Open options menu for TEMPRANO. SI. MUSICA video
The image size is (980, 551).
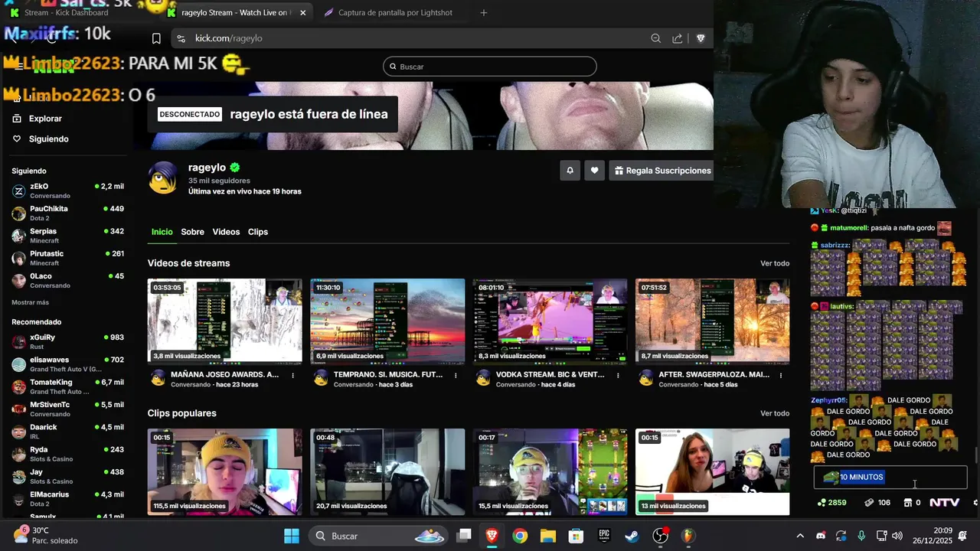(456, 376)
